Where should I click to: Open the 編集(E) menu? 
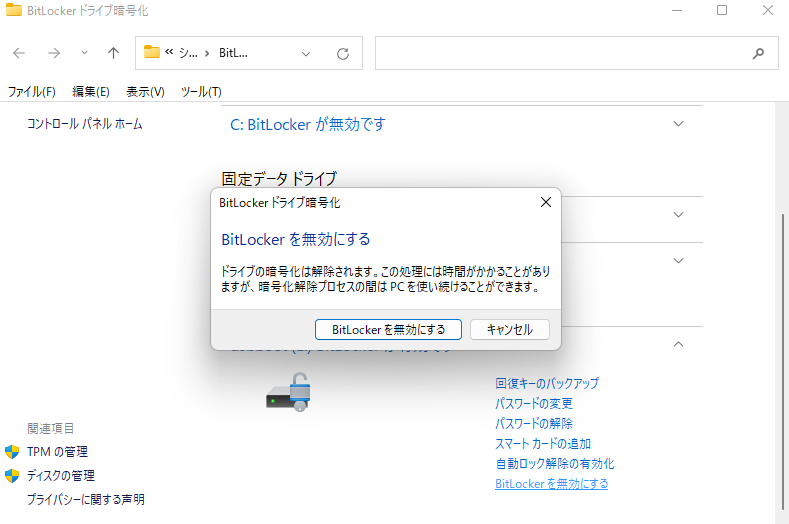click(91, 92)
